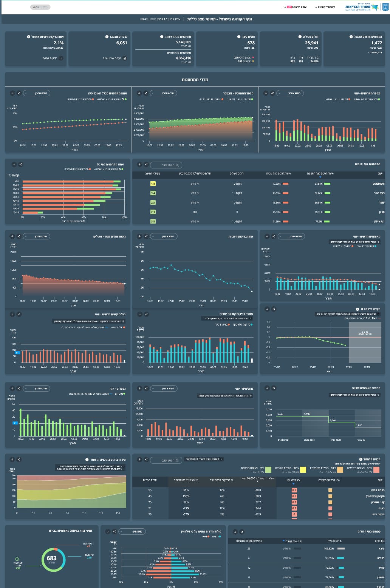Click info icon on severe patients card
The image size is (390, 588).
click(x=239, y=37)
